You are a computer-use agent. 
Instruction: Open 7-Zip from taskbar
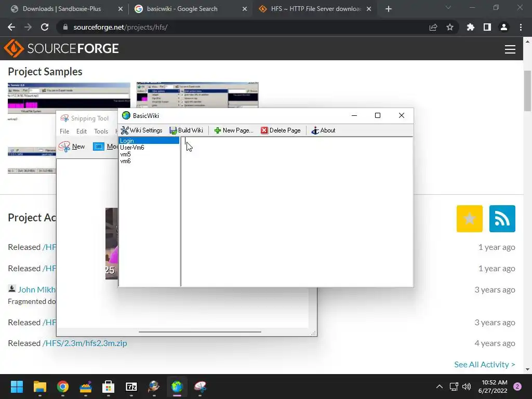(x=131, y=387)
